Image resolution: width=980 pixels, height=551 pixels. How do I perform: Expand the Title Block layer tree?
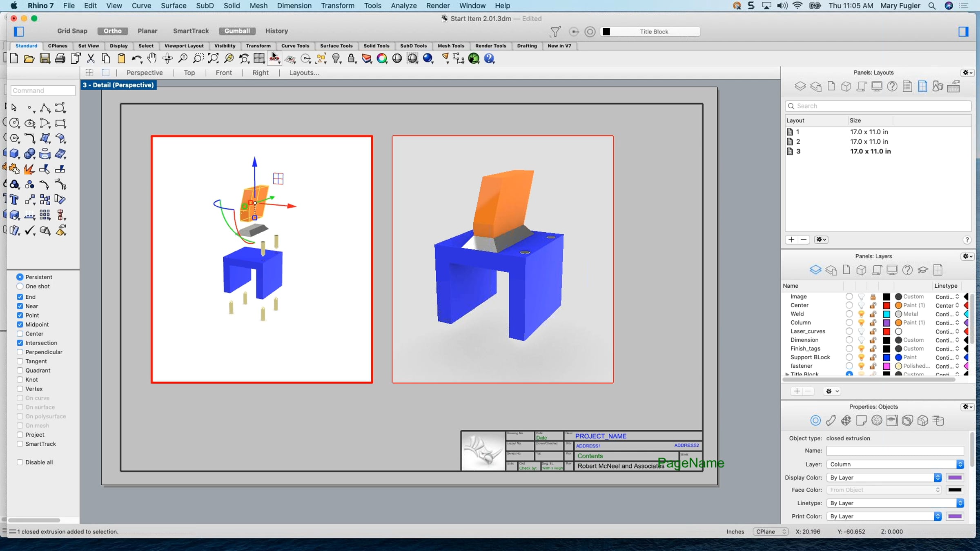pyautogui.click(x=787, y=374)
